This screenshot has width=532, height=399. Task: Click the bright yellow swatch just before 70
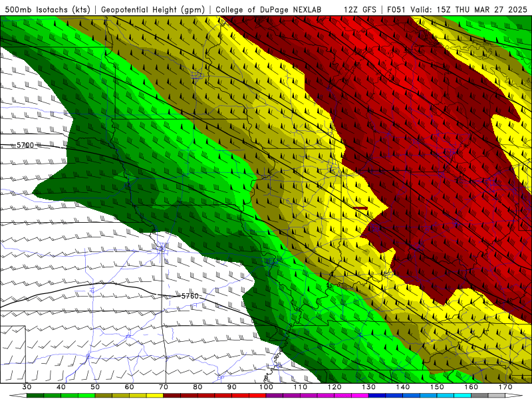[x=155, y=396]
